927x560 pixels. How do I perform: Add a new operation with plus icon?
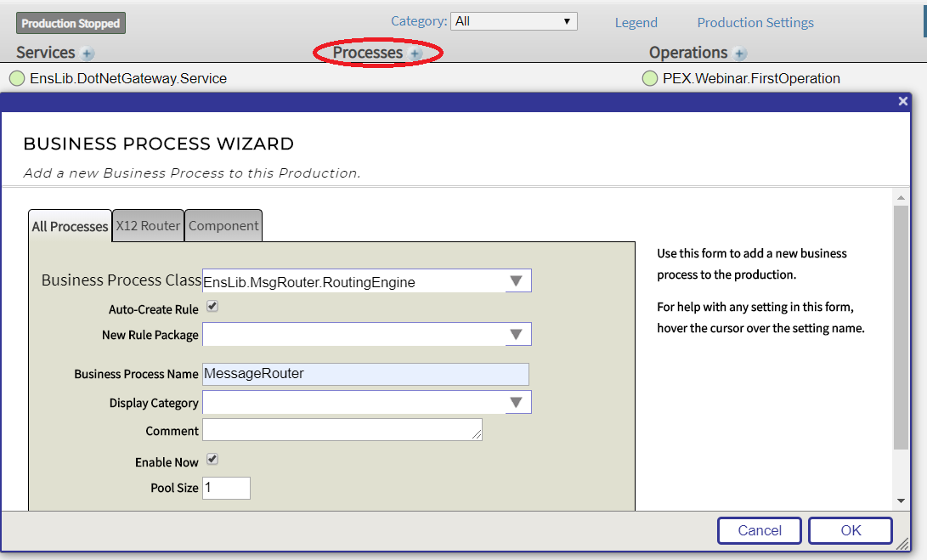740,54
